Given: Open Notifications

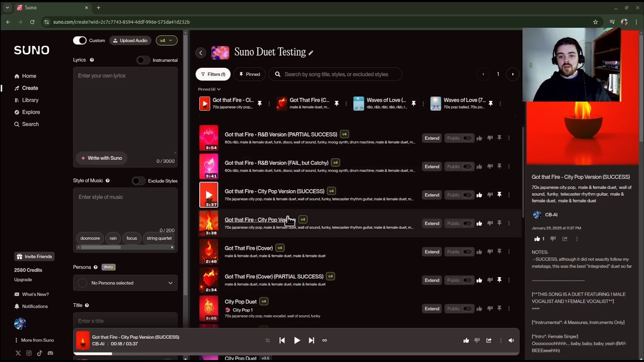Looking at the screenshot, I should [31, 306].
